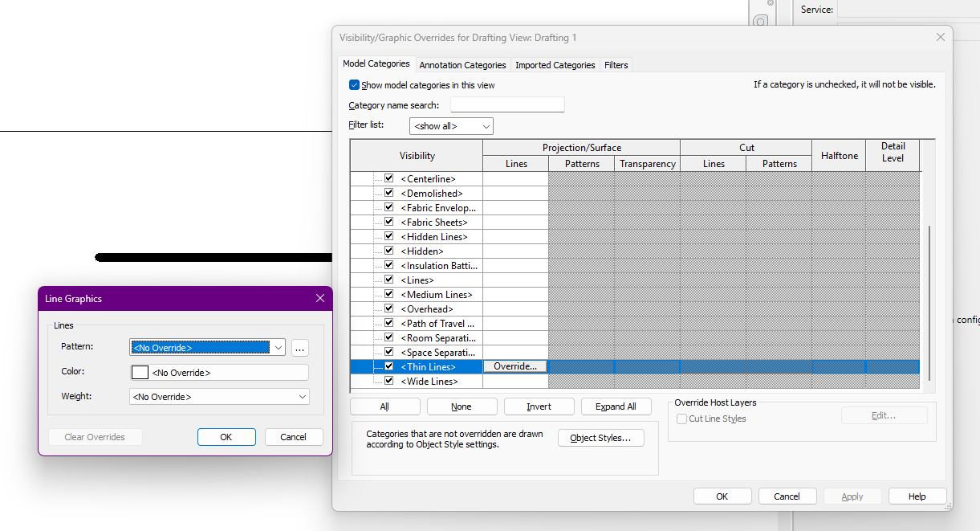Cancel the Visibility/Graphic Overrides dialog
This screenshot has width=980, height=531.
point(787,496)
